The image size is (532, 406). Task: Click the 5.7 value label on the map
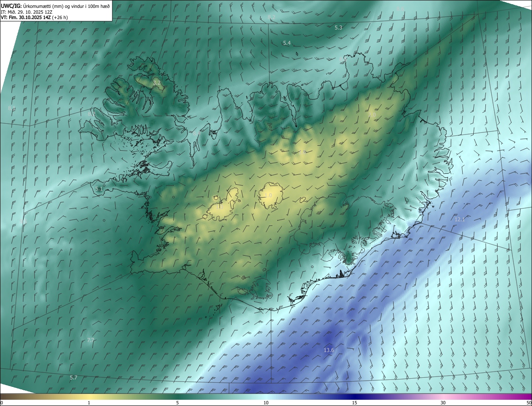tap(74, 378)
